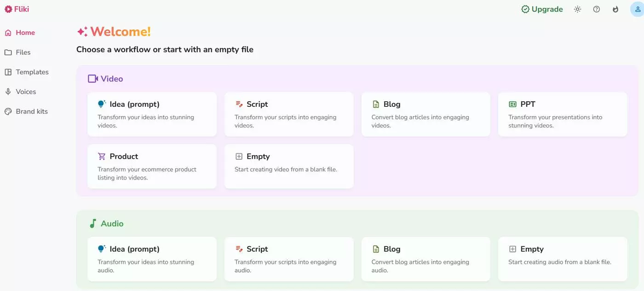
Task: Choose the Blog to video workflow
Action: 425,114
